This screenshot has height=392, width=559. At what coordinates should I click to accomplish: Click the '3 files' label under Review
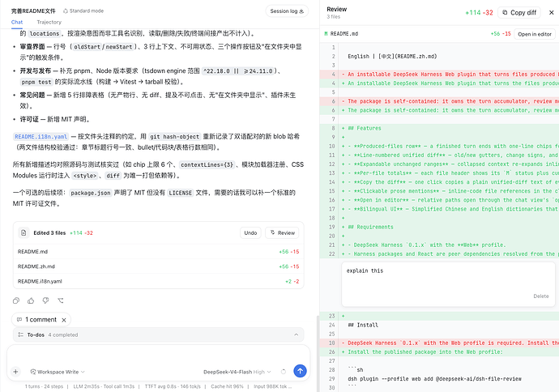click(333, 17)
